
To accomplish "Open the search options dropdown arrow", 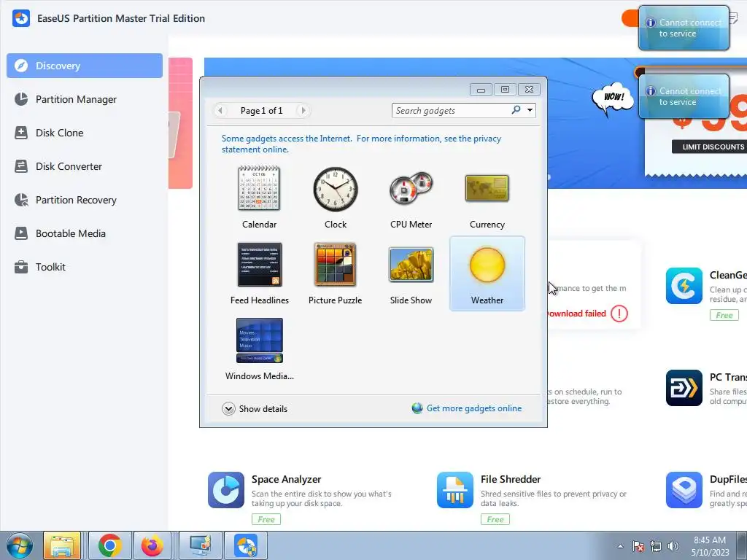I will click(x=530, y=110).
